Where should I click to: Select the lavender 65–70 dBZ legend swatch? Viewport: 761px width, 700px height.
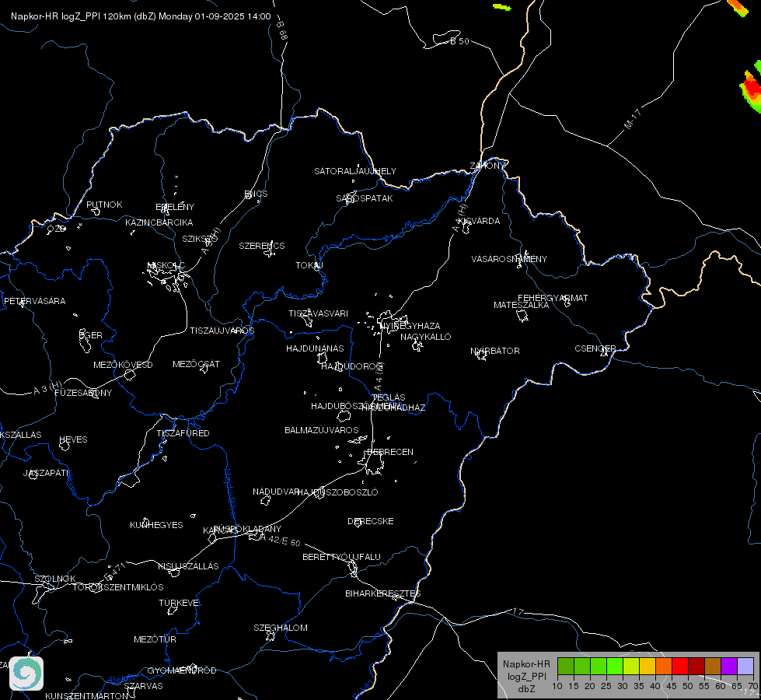tap(745, 667)
